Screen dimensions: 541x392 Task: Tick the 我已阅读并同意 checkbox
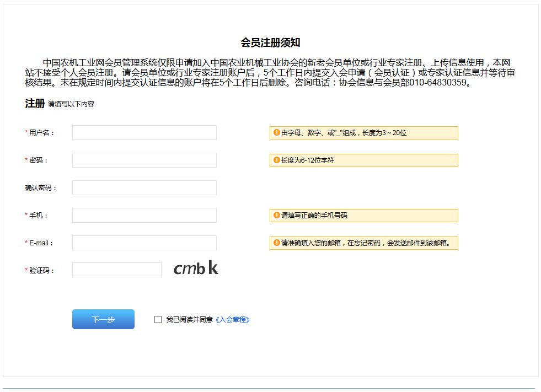click(x=158, y=320)
